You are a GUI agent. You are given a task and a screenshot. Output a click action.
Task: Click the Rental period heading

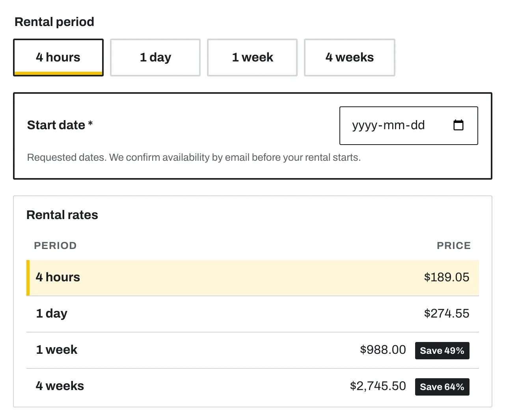(x=54, y=22)
